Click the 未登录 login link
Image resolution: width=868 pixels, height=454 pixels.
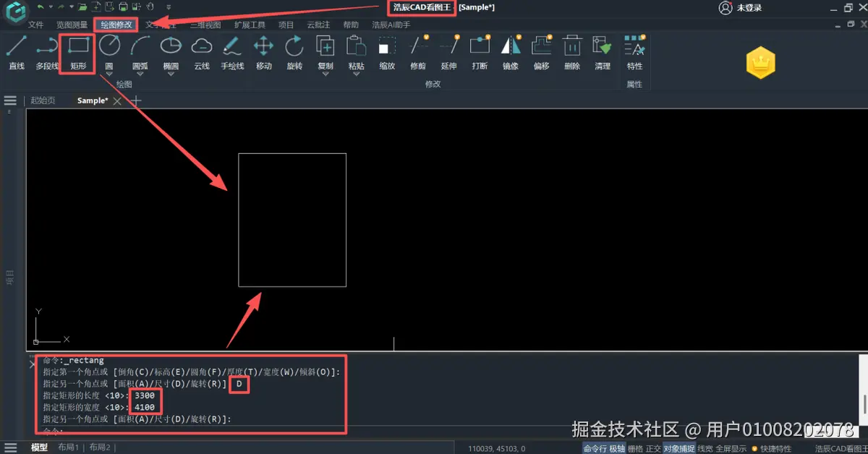[x=749, y=8]
